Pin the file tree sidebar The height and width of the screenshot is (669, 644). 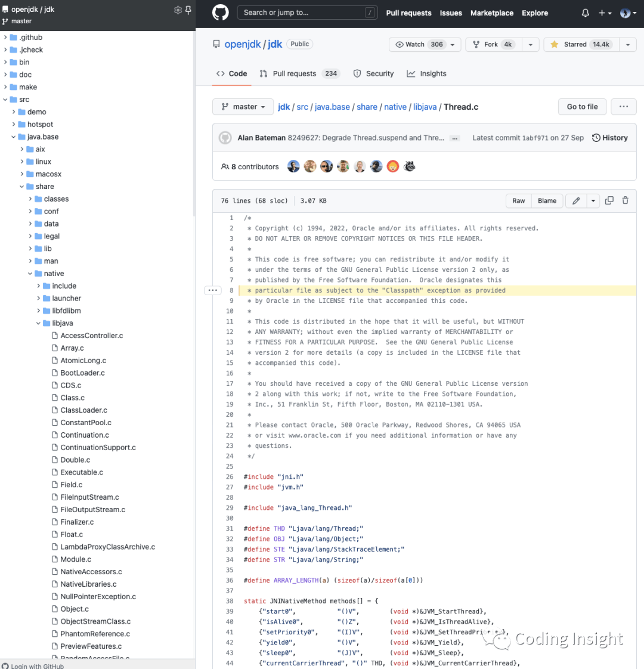(x=188, y=10)
